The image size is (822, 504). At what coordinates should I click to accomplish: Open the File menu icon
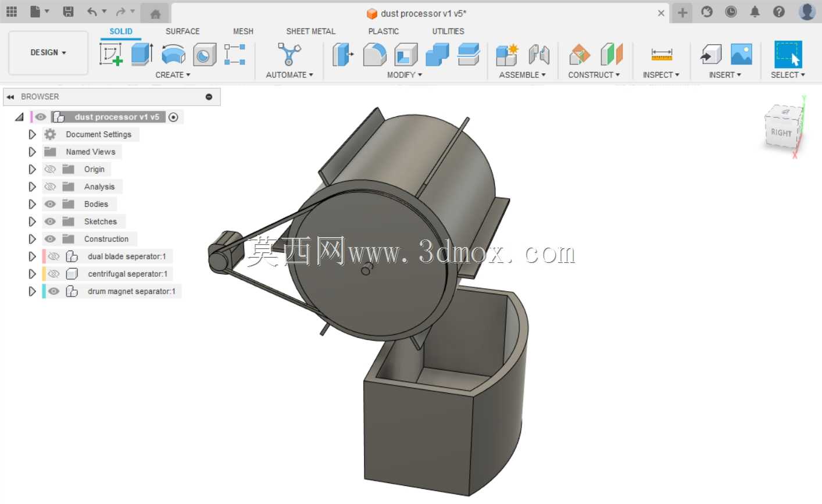point(35,12)
